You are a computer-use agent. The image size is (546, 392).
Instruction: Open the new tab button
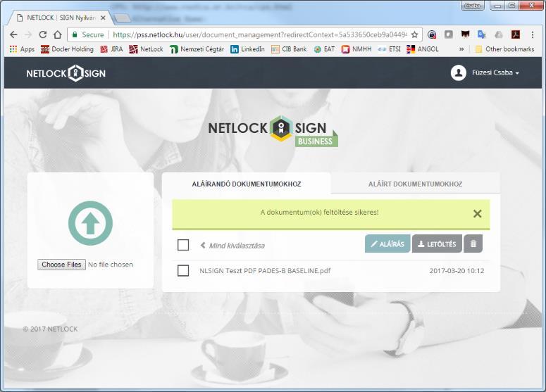point(122,18)
